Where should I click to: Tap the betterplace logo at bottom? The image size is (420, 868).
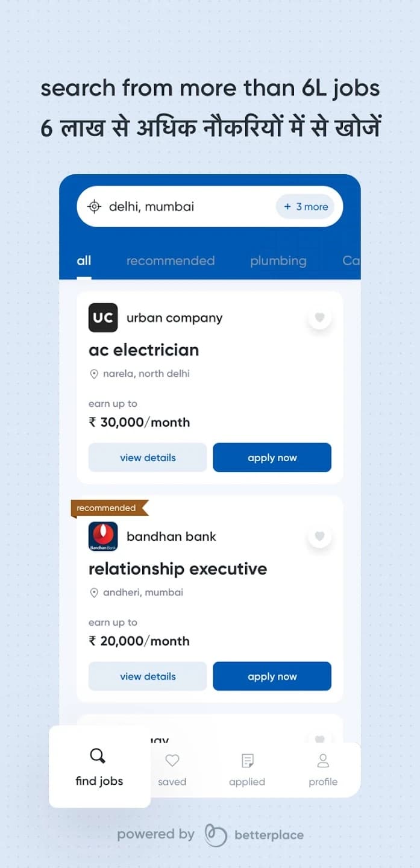point(216,835)
